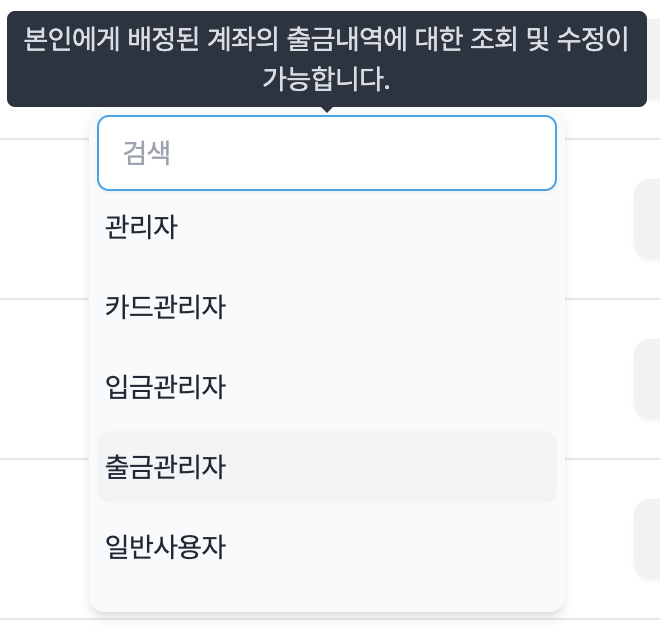This screenshot has height=634, width=660.
Task: Set role to general user 일반사용자
Action: pos(166,547)
